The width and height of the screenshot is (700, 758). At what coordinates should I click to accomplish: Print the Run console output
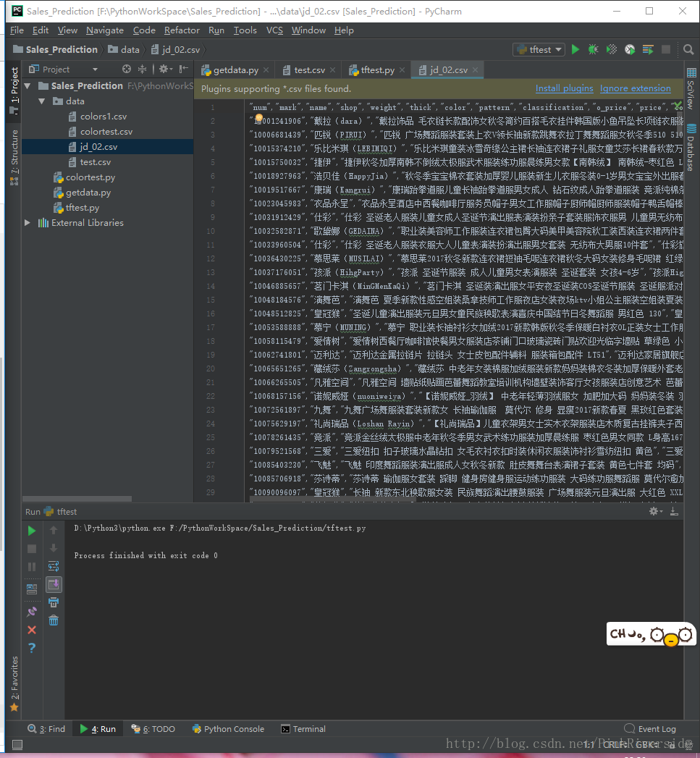(x=54, y=602)
